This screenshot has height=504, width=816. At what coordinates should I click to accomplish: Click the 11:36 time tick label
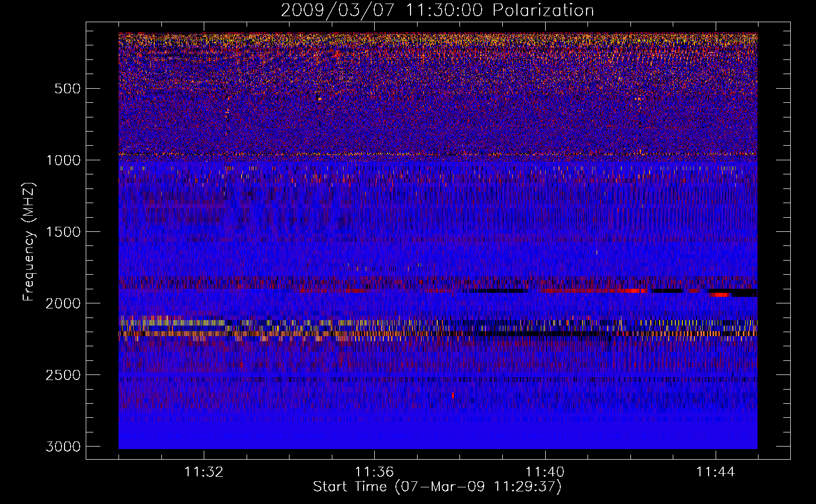(374, 472)
